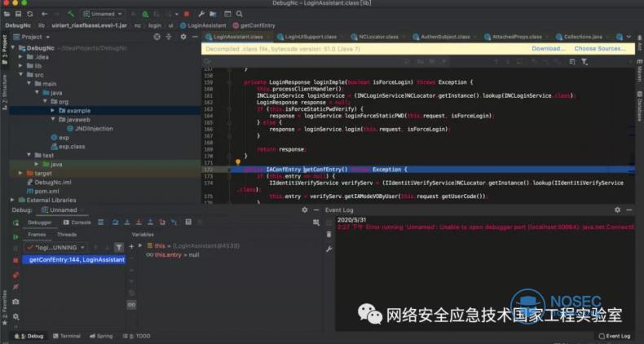Open Terminal tool window button
Image resolution: width=644 pixels, height=344 pixels.
(x=67, y=336)
